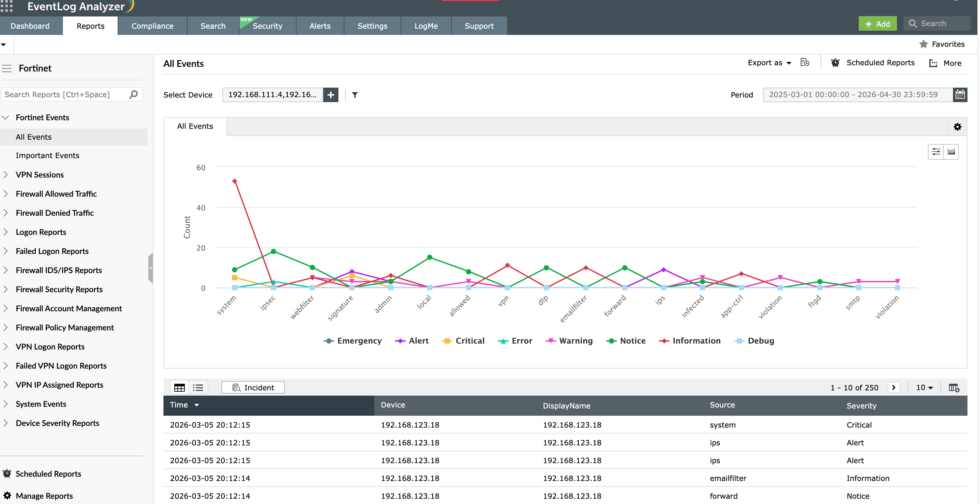Click the top-right Search magnifier icon
Image resolution: width=980 pixels, height=504 pixels.
point(913,24)
